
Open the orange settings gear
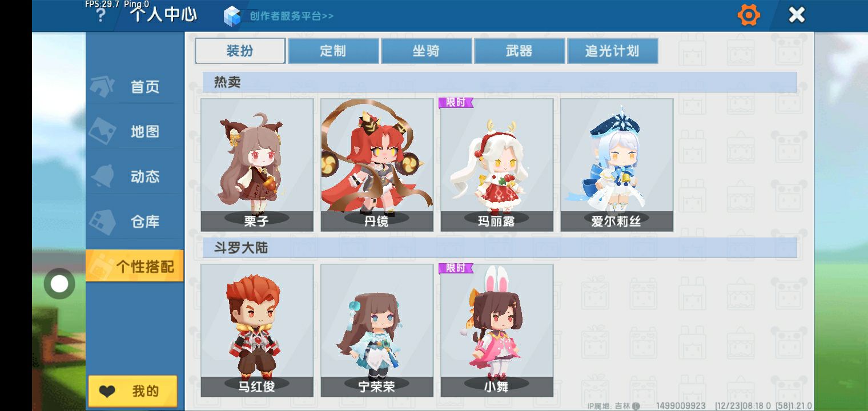(x=749, y=15)
